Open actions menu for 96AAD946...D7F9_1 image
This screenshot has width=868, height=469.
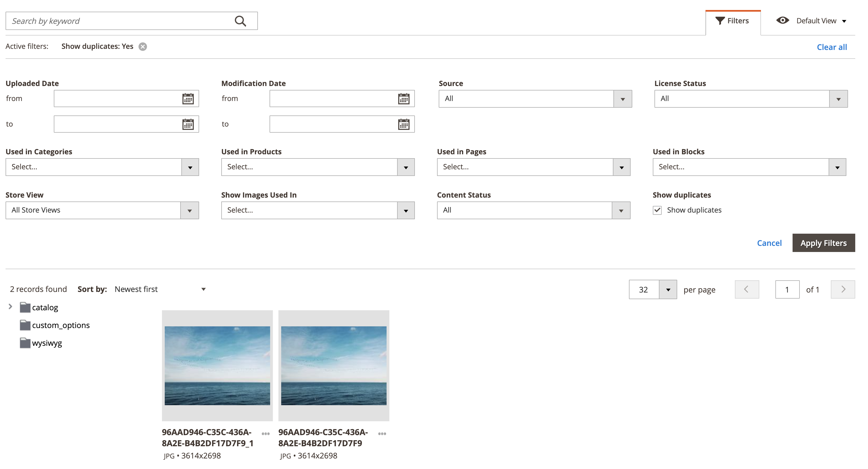[x=265, y=433]
